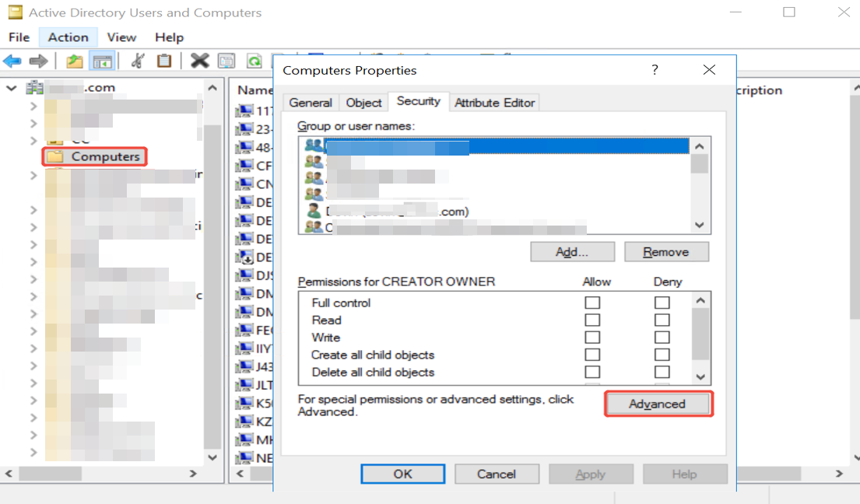The height and width of the screenshot is (504, 860).
Task: Select computer icon for entry starting IIY
Action: (x=244, y=348)
